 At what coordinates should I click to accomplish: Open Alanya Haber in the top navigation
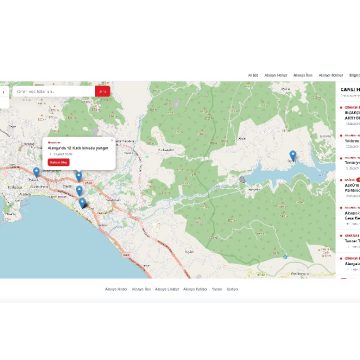[x=276, y=75]
